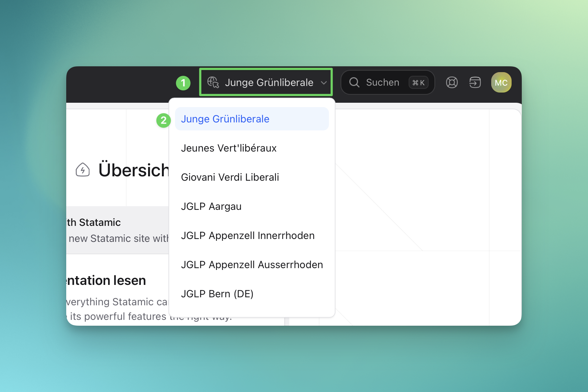Open the Suchen search field
Viewport: 588px width, 392px height.
coord(388,82)
